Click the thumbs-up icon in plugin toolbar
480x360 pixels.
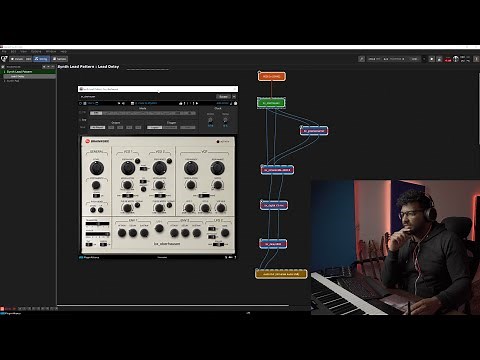(181, 103)
